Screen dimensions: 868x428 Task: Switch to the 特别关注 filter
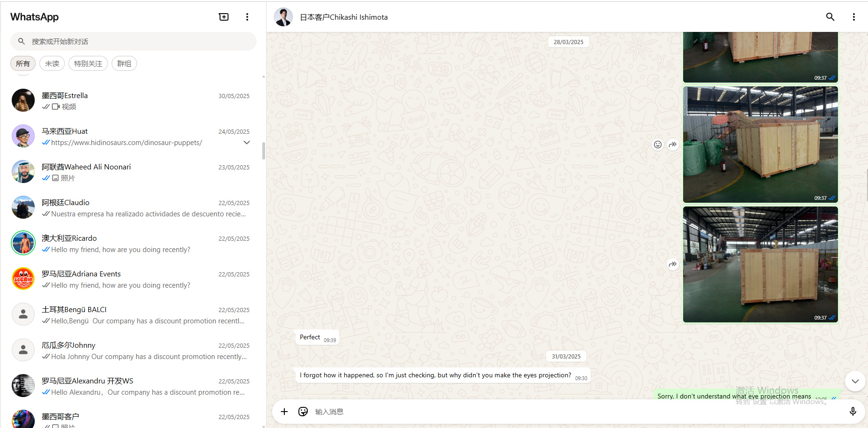(88, 63)
